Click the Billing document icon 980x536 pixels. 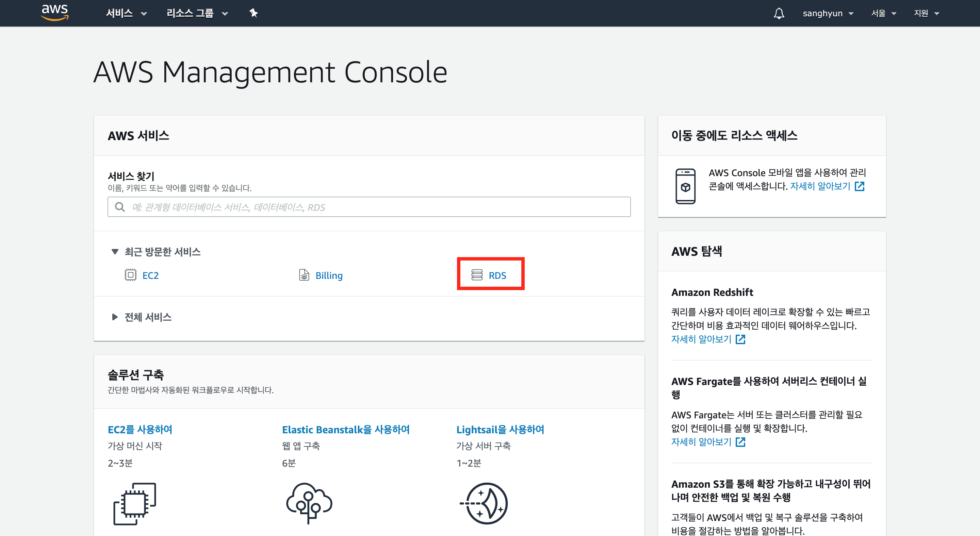click(x=304, y=275)
